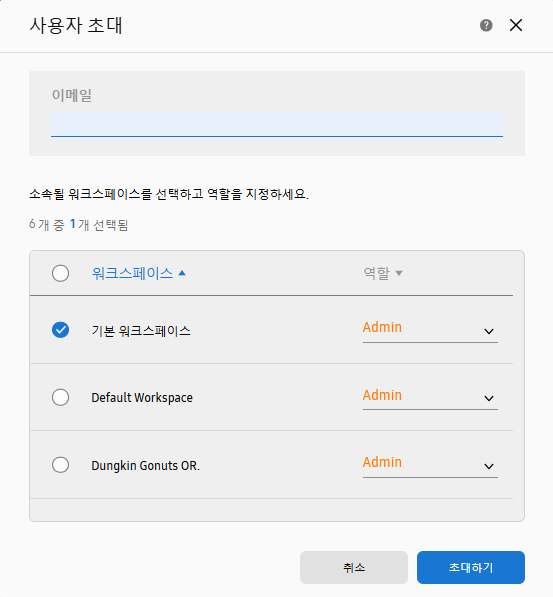This screenshot has width=553, height=597.
Task: Select the Default Workspace checkbox
Action: coord(61,397)
